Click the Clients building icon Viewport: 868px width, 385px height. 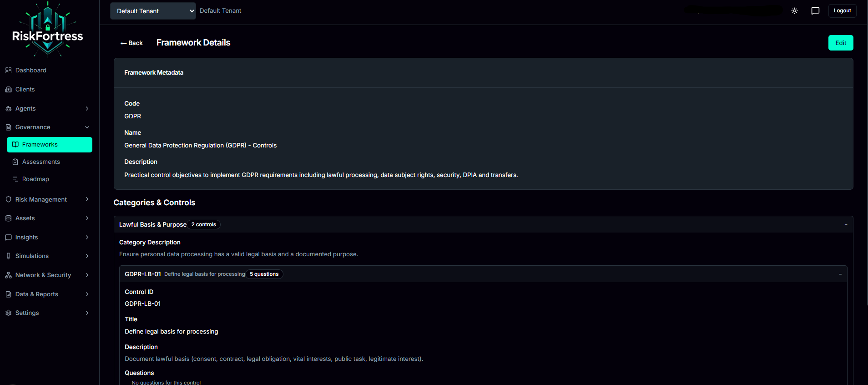[8, 90]
